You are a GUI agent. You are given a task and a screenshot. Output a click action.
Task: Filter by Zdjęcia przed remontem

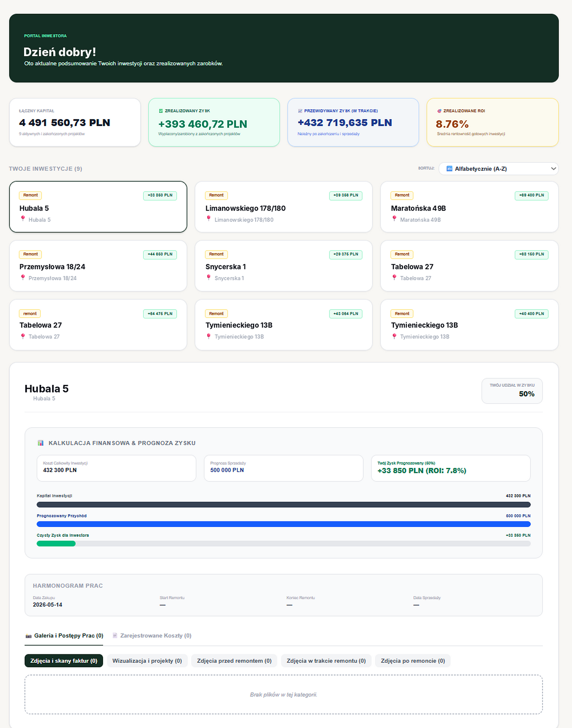(x=234, y=661)
